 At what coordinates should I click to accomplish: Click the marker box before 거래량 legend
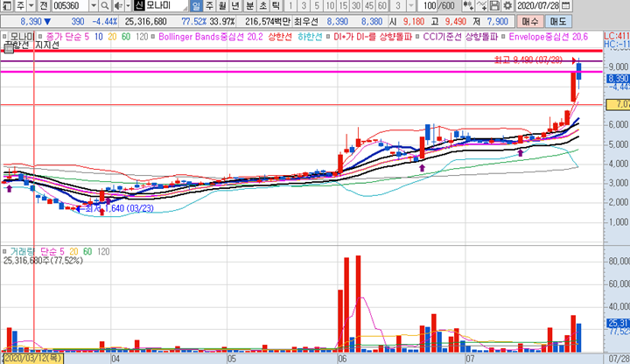4,252
